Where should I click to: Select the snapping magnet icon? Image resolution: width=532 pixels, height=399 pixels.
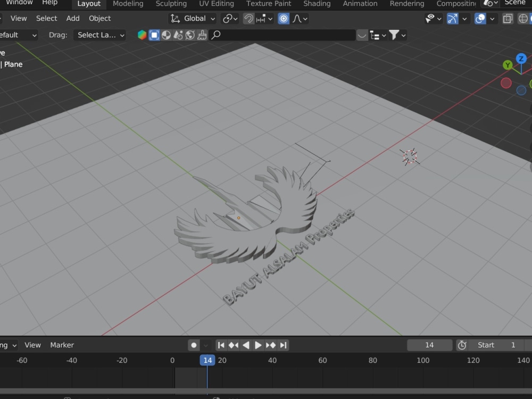tap(249, 19)
